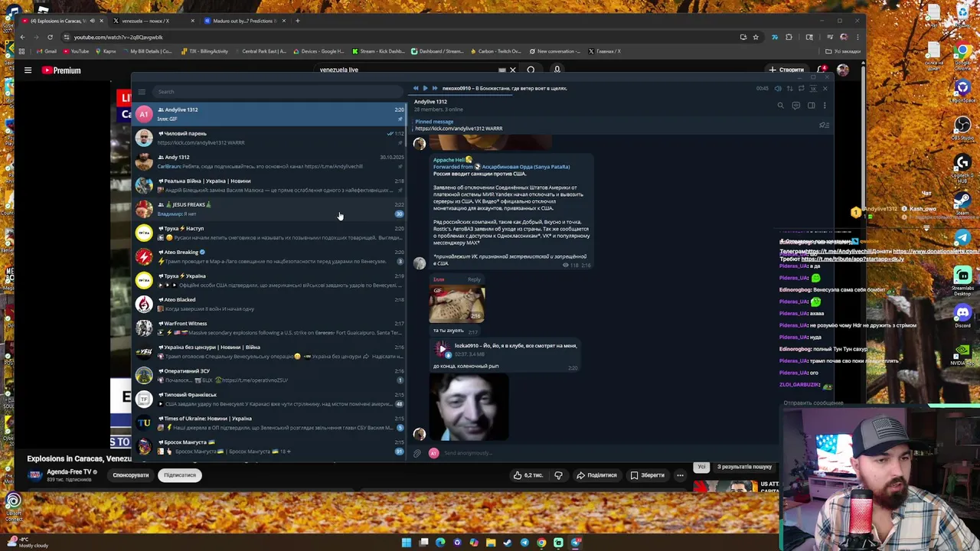Open the Central Park East bookmark

260,51
